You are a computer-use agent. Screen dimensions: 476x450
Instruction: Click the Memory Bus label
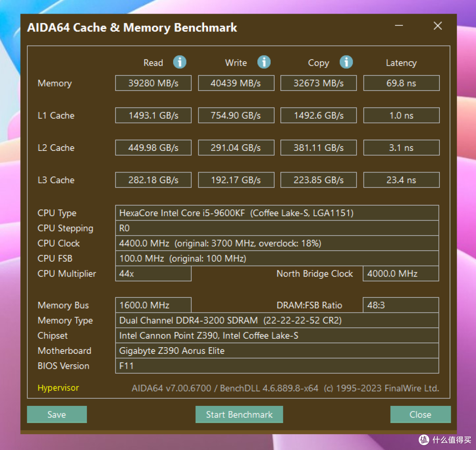pyautogui.click(x=63, y=305)
